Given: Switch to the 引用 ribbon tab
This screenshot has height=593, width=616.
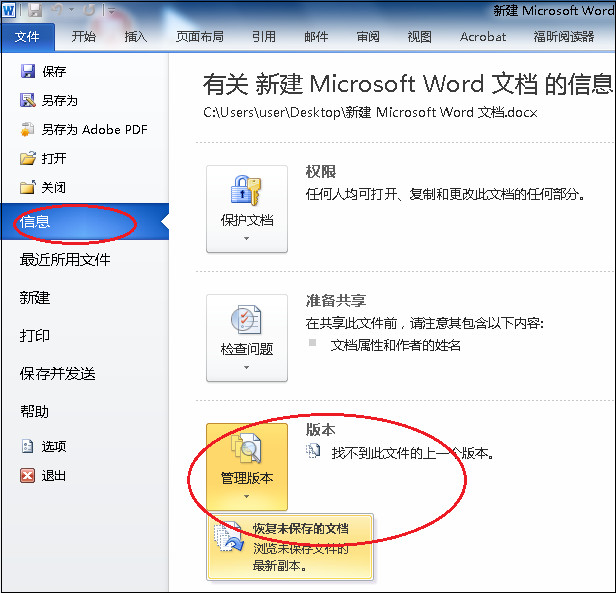Looking at the screenshot, I should tap(264, 37).
